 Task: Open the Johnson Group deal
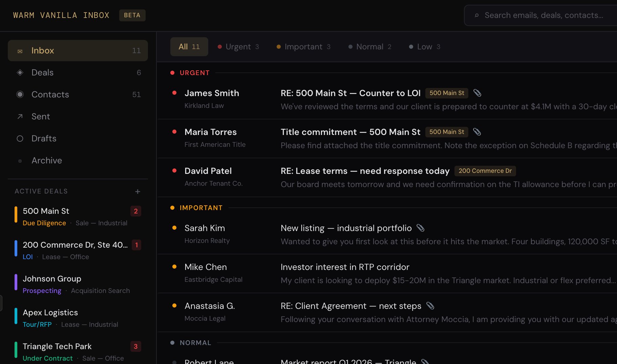[78, 284]
